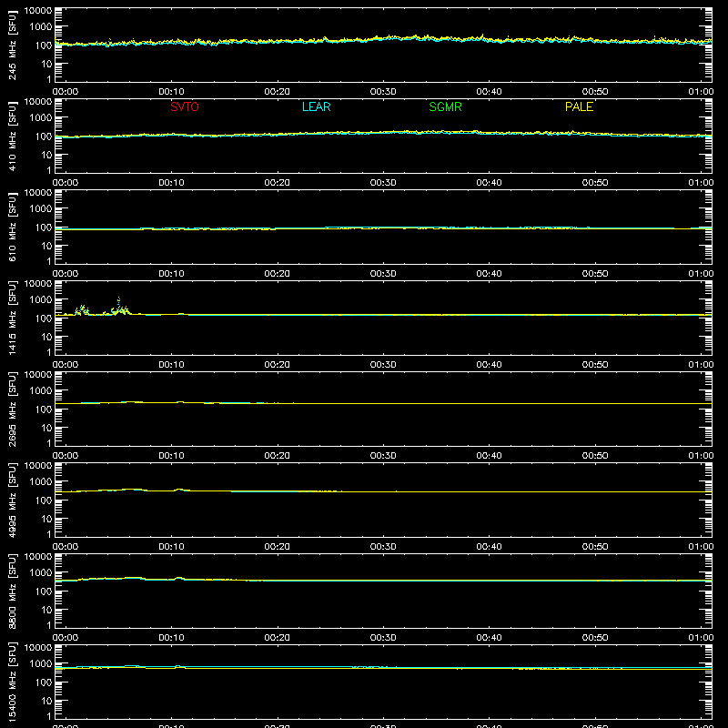Screen dimensions: 728x728
Task: Select the 245 MHz [SFU] axis label
Action: pyautogui.click(x=13, y=45)
